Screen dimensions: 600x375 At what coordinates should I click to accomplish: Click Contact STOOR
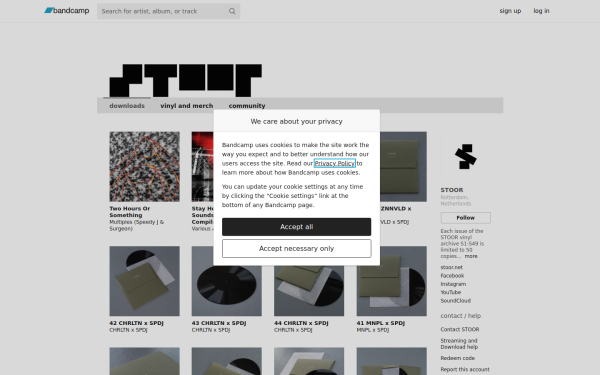pos(460,329)
